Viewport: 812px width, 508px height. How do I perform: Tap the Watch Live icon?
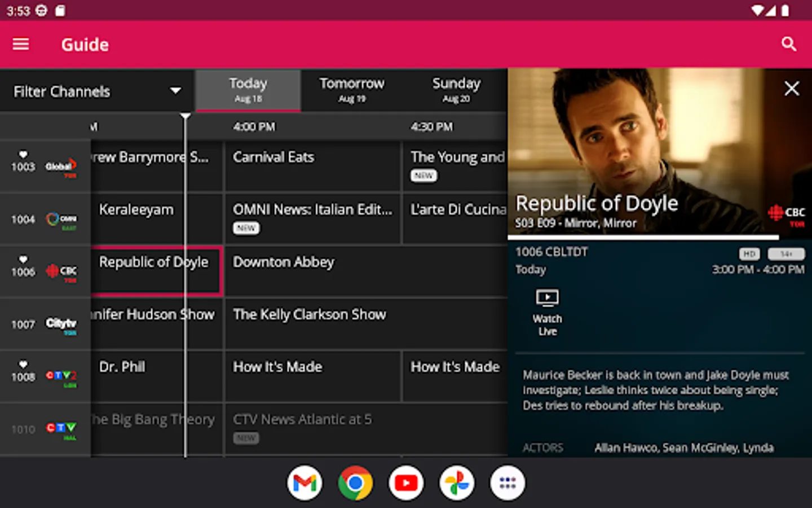[547, 297]
